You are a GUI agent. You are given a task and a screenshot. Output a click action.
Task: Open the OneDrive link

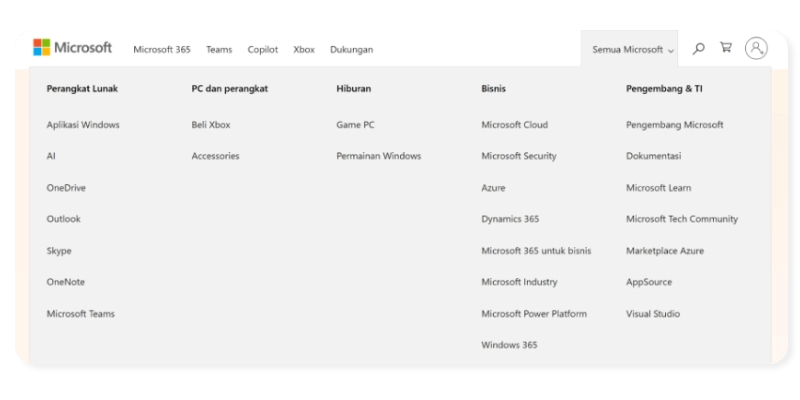coord(66,188)
